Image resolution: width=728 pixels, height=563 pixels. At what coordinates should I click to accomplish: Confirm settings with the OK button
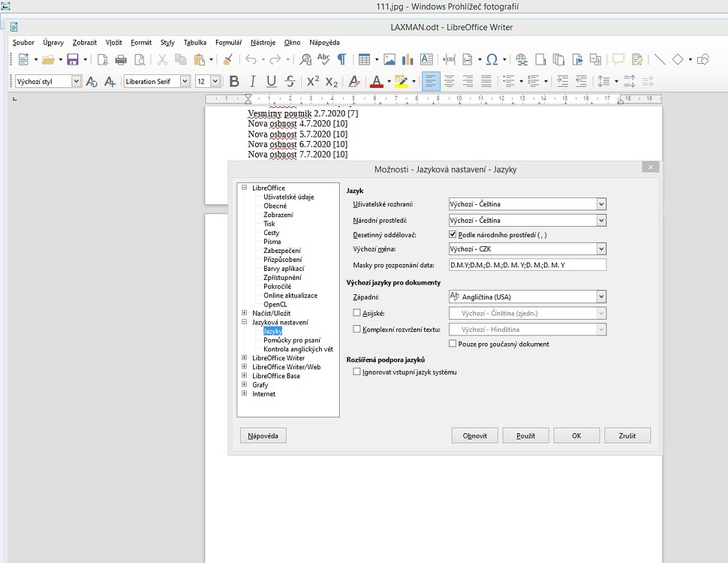[576, 435]
